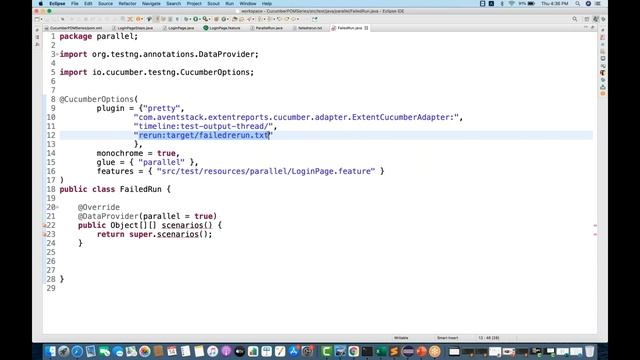
Task: Open the Navigate menu
Action: [151, 4]
